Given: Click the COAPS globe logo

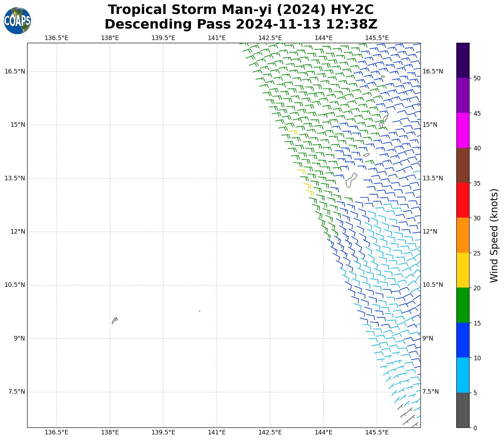Looking at the screenshot, I should pos(17,21).
